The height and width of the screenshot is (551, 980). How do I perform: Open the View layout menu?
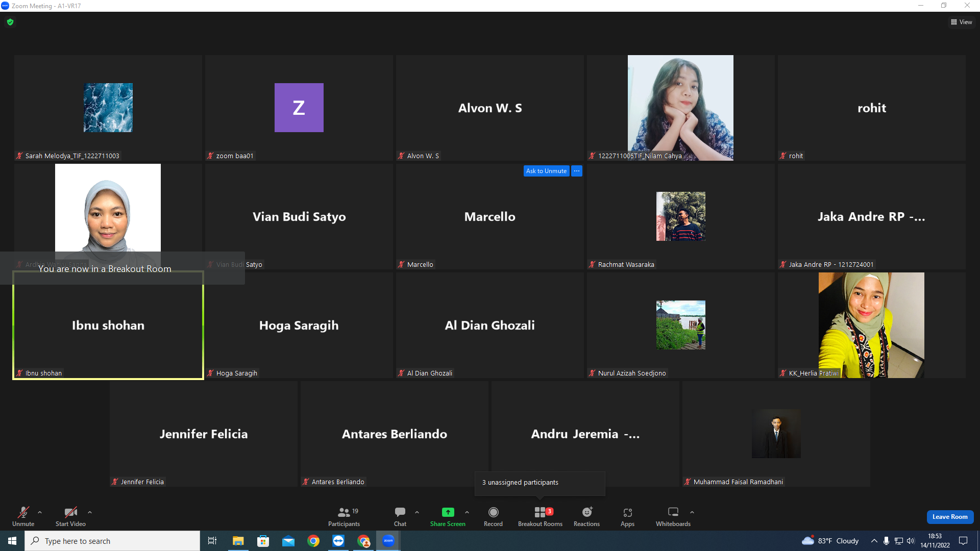click(962, 22)
